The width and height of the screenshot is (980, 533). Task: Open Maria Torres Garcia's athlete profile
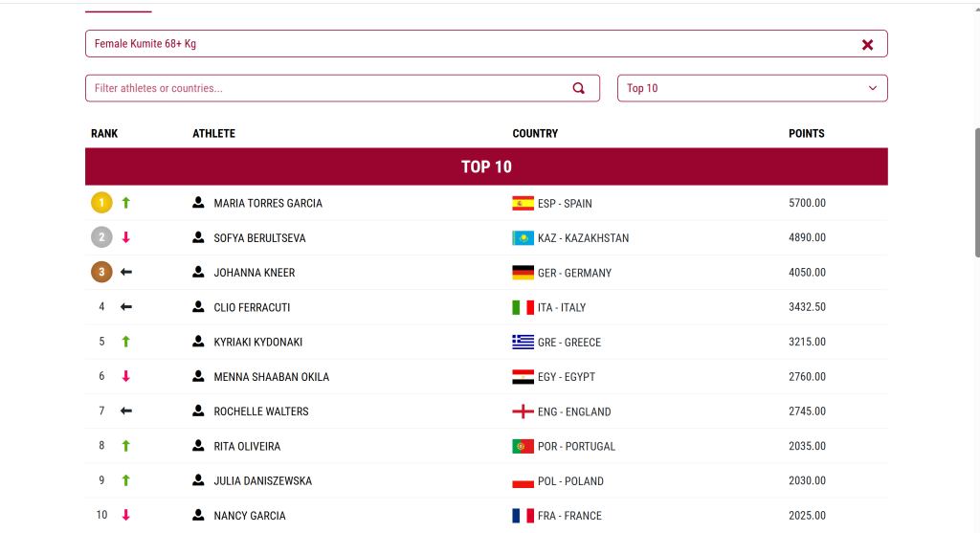[x=268, y=203]
